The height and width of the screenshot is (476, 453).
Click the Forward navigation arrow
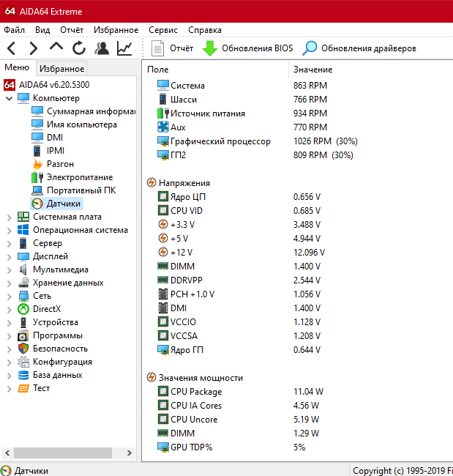[33, 48]
